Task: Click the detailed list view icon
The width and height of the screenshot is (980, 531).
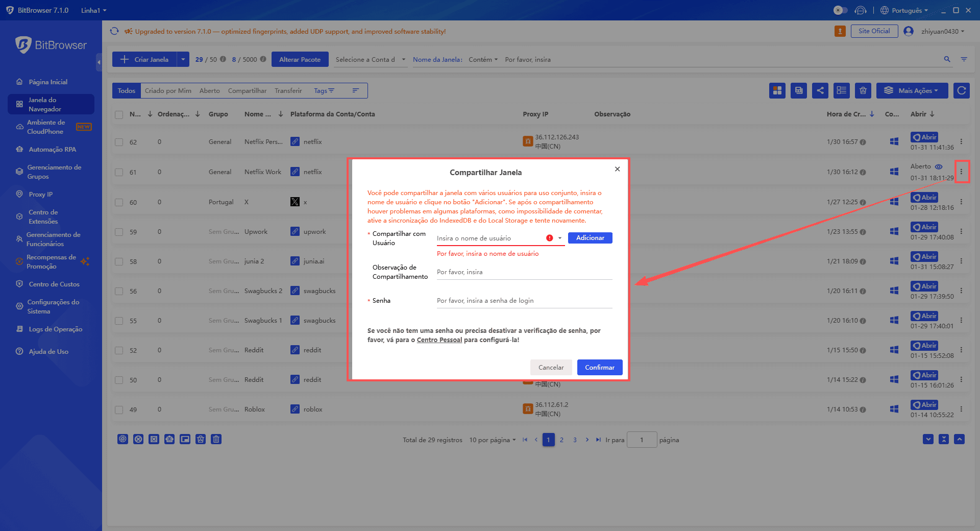Action: (842, 90)
